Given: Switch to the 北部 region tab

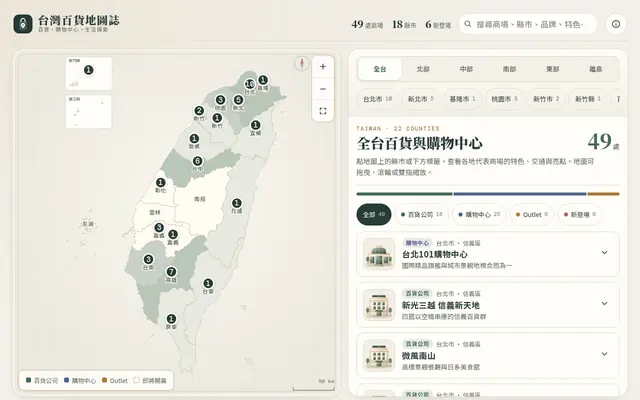Looking at the screenshot, I should click(x=423, y=69).
